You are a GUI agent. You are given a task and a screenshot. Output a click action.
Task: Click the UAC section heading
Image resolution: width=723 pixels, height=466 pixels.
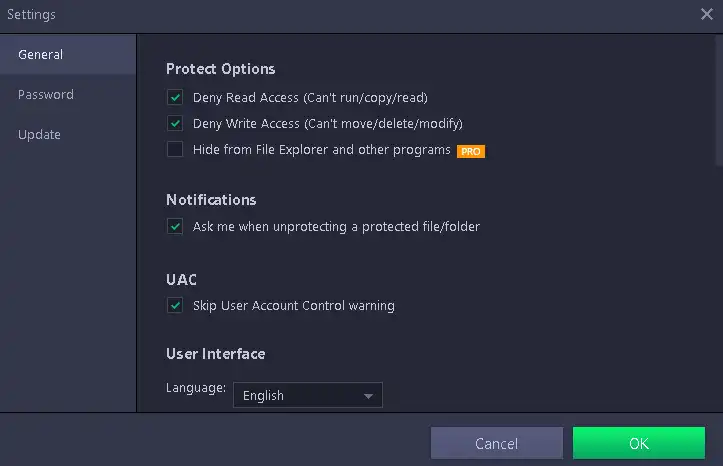tap(181, 279)
